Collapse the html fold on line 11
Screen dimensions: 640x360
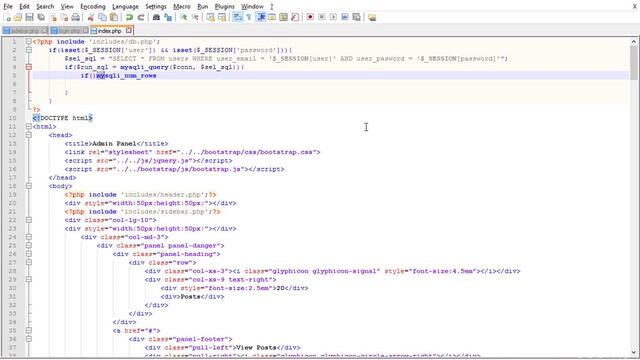click(29, 127)
